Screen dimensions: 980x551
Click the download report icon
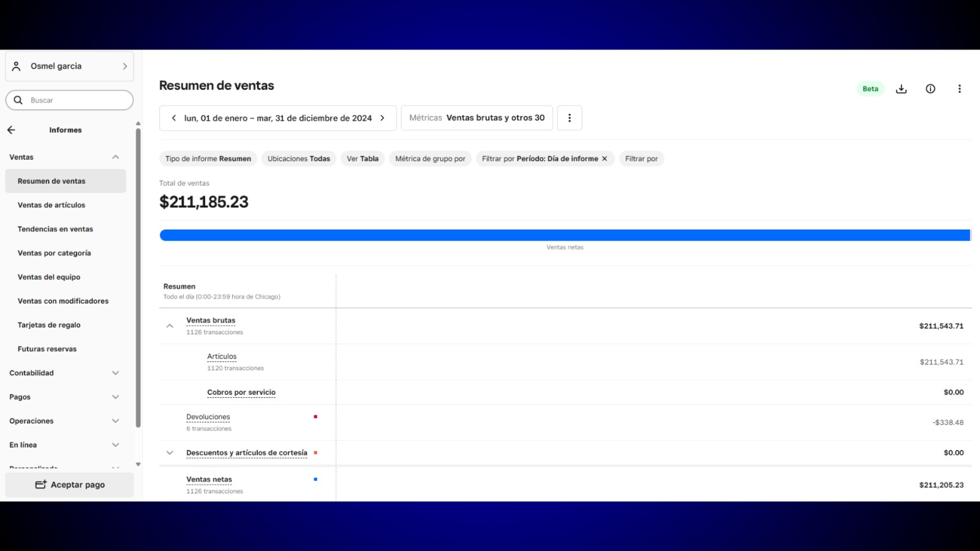pyautogui.click(x=901, y=89)
